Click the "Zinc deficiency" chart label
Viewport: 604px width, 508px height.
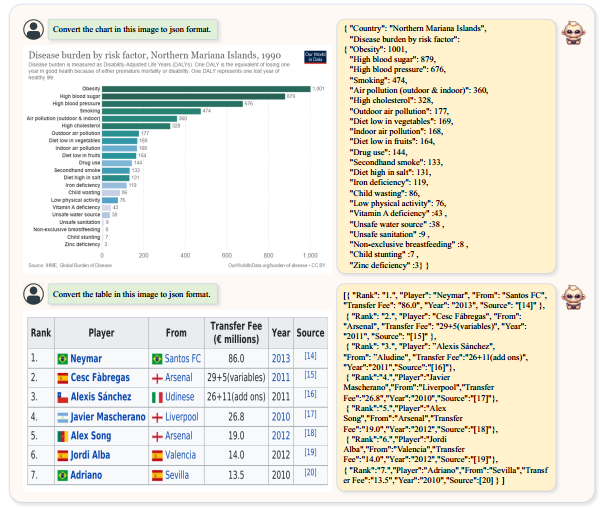pos(82,245)
